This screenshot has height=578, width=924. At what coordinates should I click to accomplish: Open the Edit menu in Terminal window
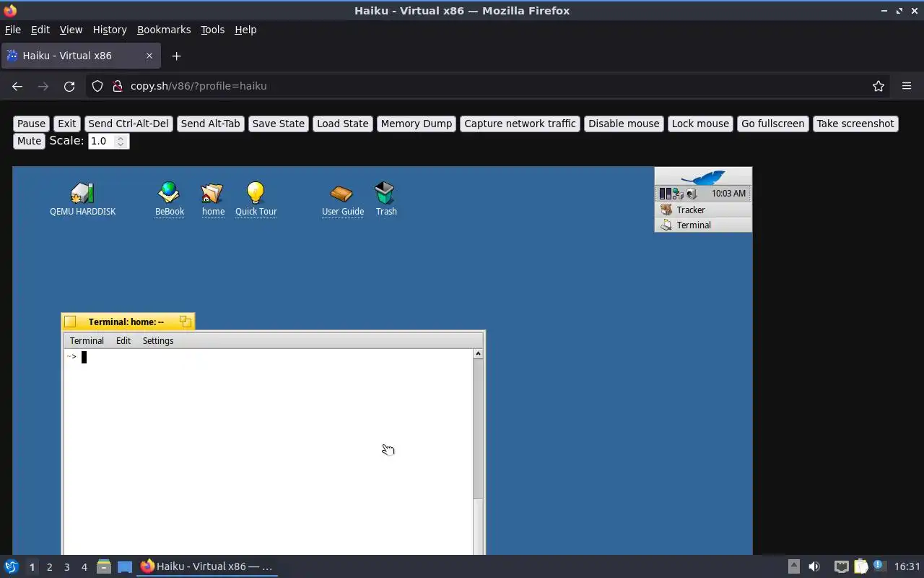point(123,341)
